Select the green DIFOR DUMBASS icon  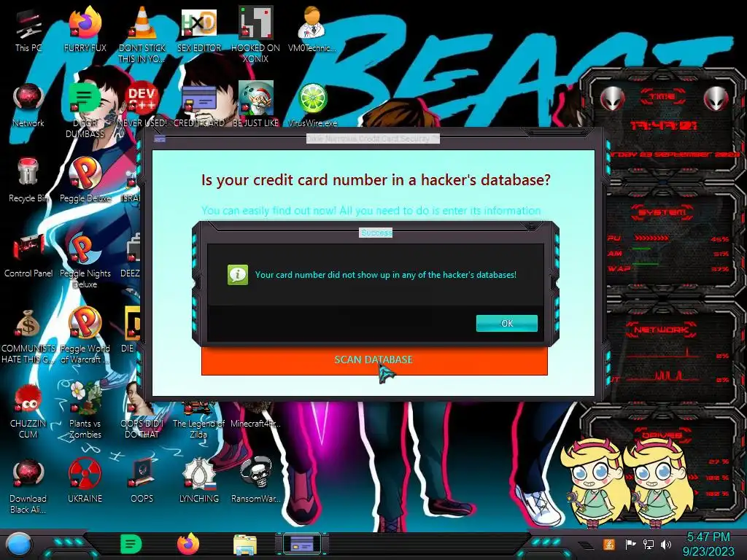click(85, 111)
